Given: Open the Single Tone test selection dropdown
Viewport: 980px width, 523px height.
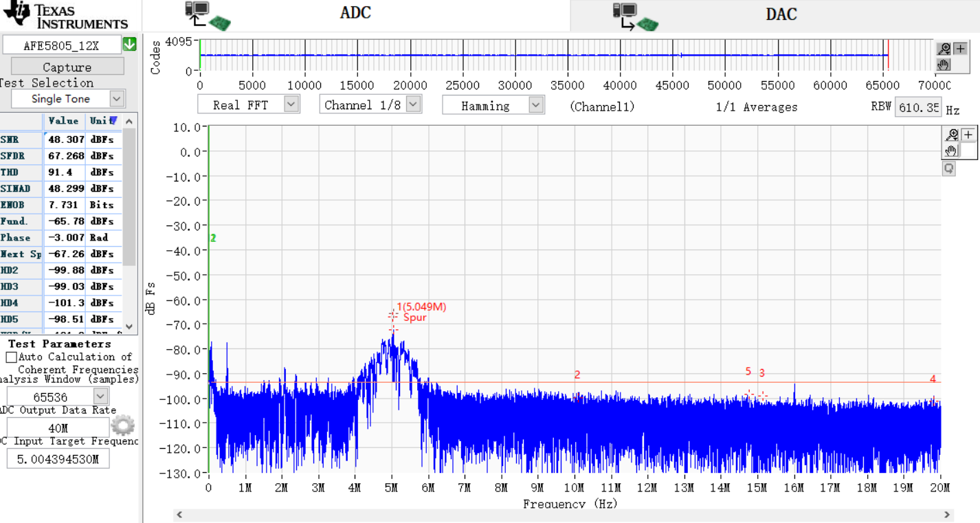Looking at the screenshot, I should (x=117, y=99).
